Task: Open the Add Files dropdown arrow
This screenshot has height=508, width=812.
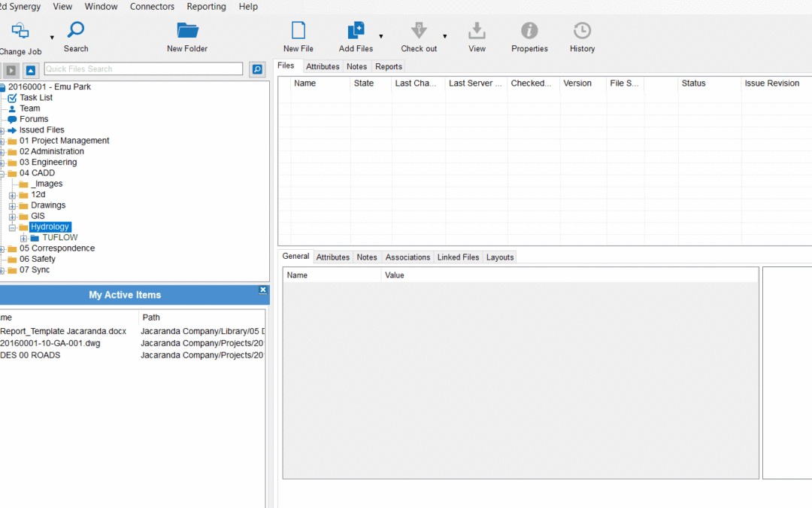Action: (x=381, y=36)
